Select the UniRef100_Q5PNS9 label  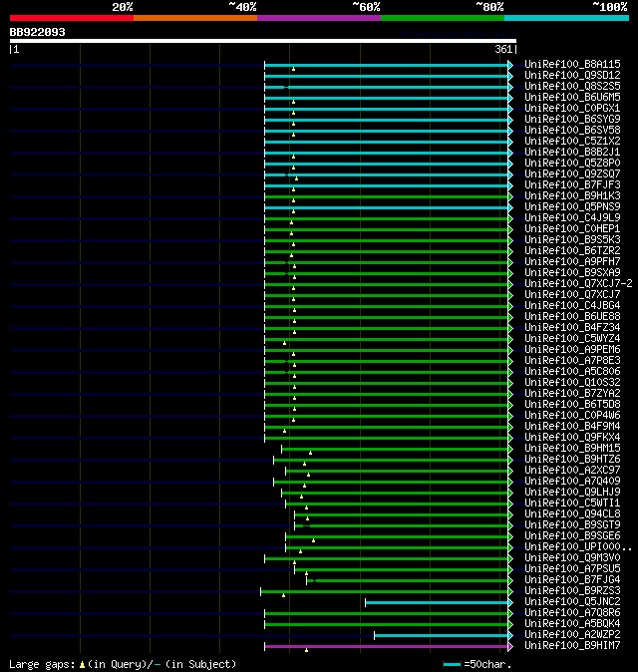point(572,207)
